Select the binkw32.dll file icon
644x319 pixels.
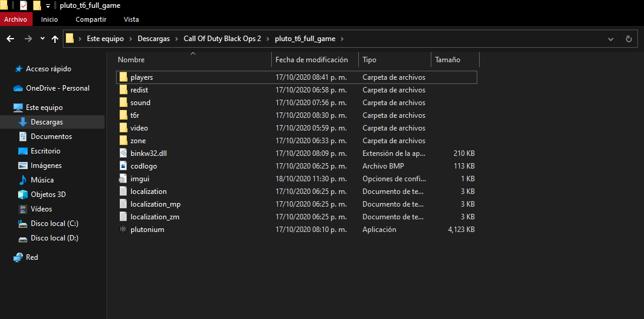(123, 153)
